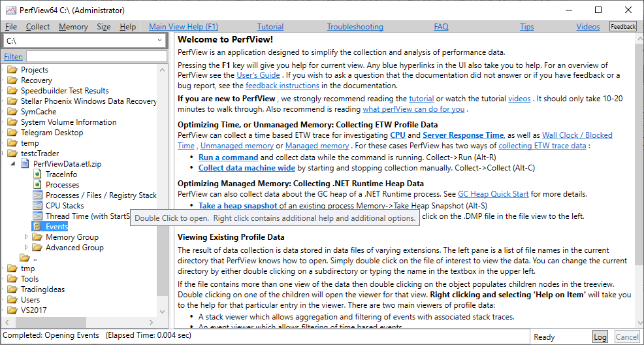This screenshot has height=345, width=644.
Task: Open the Videos link
Action: tap(588, 27)
